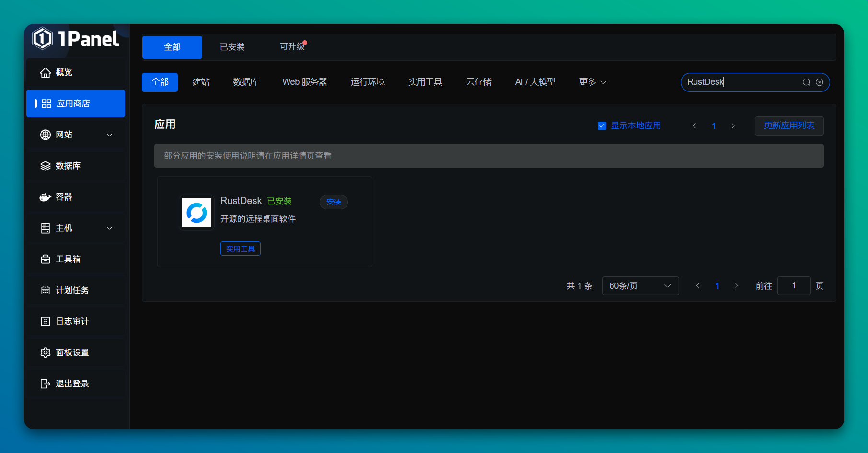Open 概览 overview home icon
The image size is (868, 453).
tap(46, 72)
